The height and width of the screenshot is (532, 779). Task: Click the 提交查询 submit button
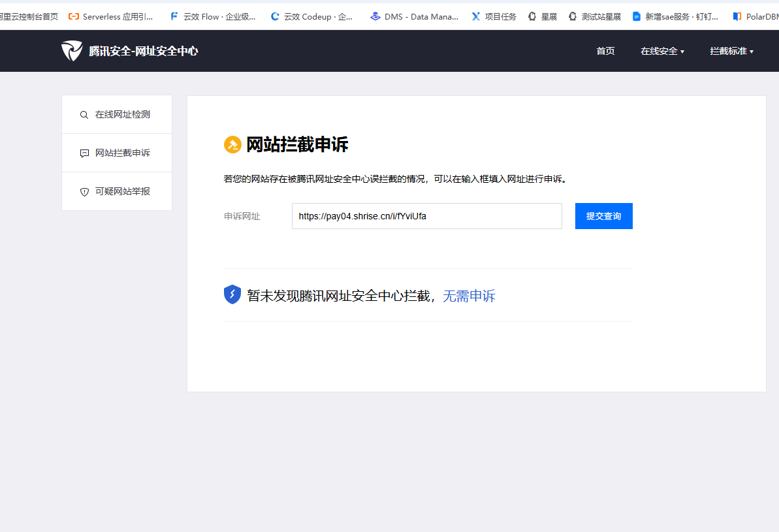[x=603, y=216]
